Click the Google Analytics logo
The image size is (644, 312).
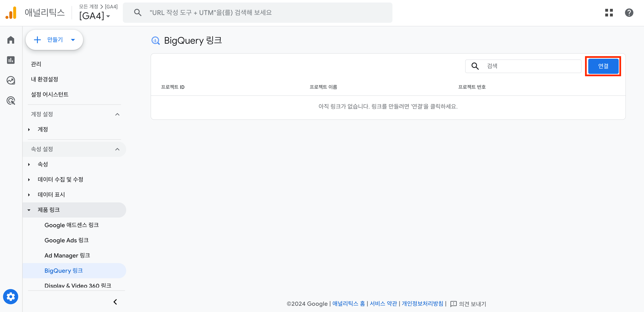(x=11, y=13)
